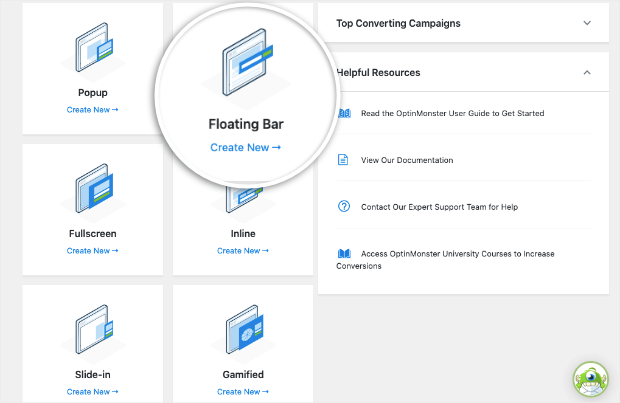Open Access OptinMonster University Courses link

[445, 259]
